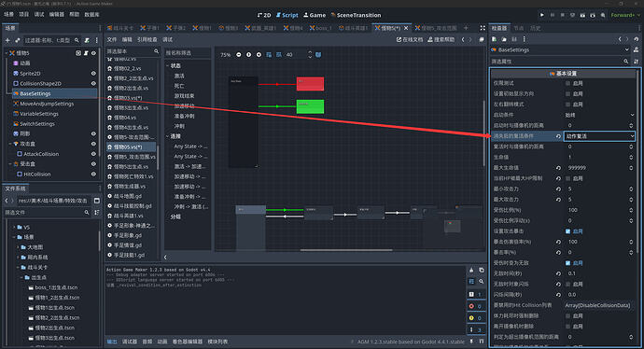Open the BaseSettings object dropdown in Inspector
The height and width of the screenshot is (349, 644).
pos(560,49)
